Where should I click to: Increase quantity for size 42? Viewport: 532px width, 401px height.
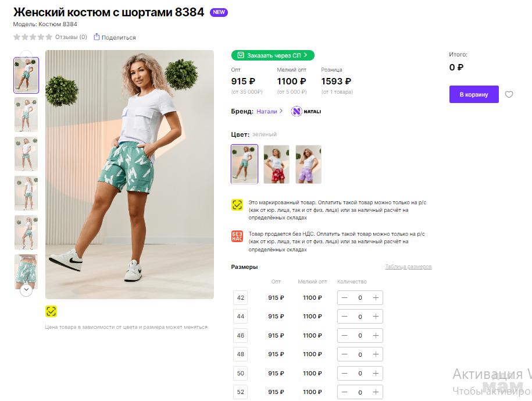coord(376,298)
